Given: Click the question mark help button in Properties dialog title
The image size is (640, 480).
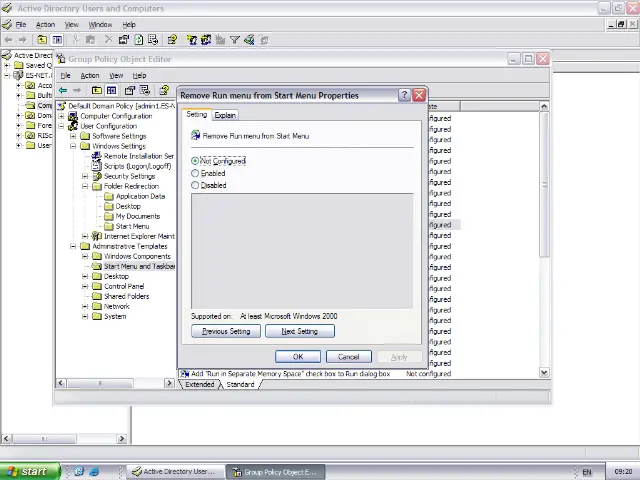Looking at the screenshot, I should click(404, 95).
